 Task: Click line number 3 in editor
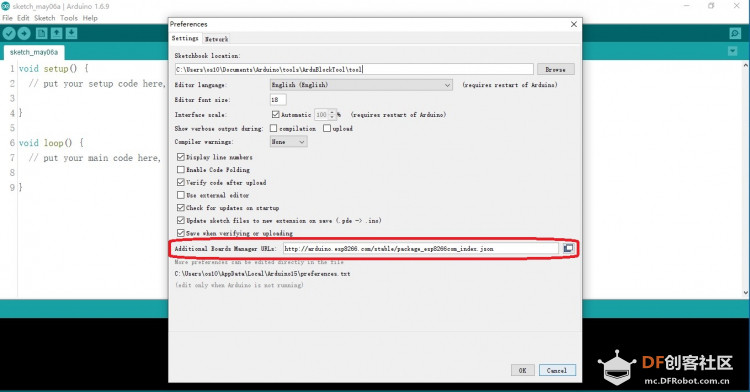click(x=12, y=98)
